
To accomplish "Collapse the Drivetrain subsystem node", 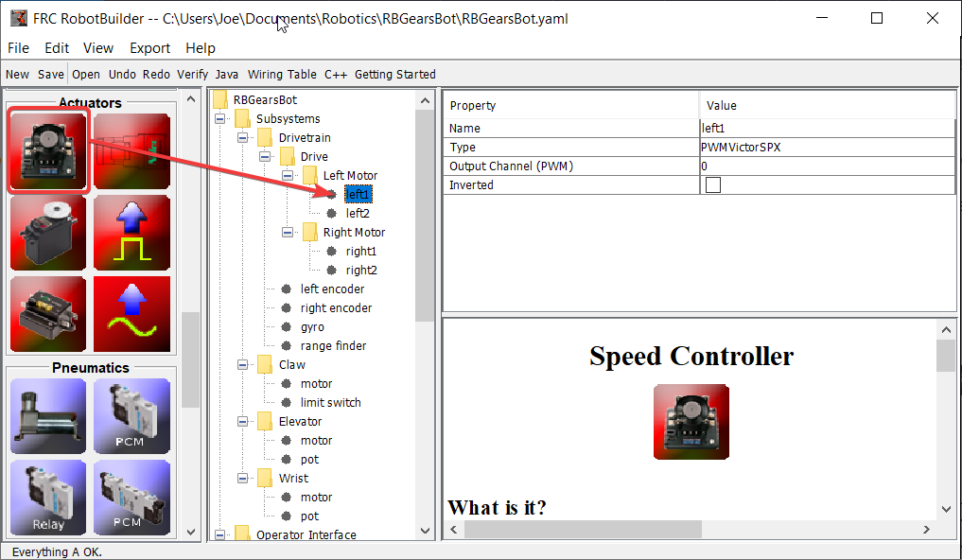I will pos(244,137).
